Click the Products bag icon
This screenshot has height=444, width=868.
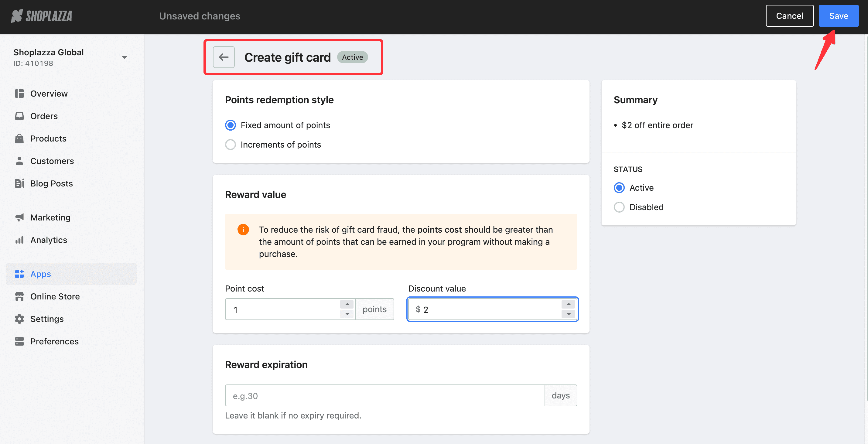click(x=19, y=138)
